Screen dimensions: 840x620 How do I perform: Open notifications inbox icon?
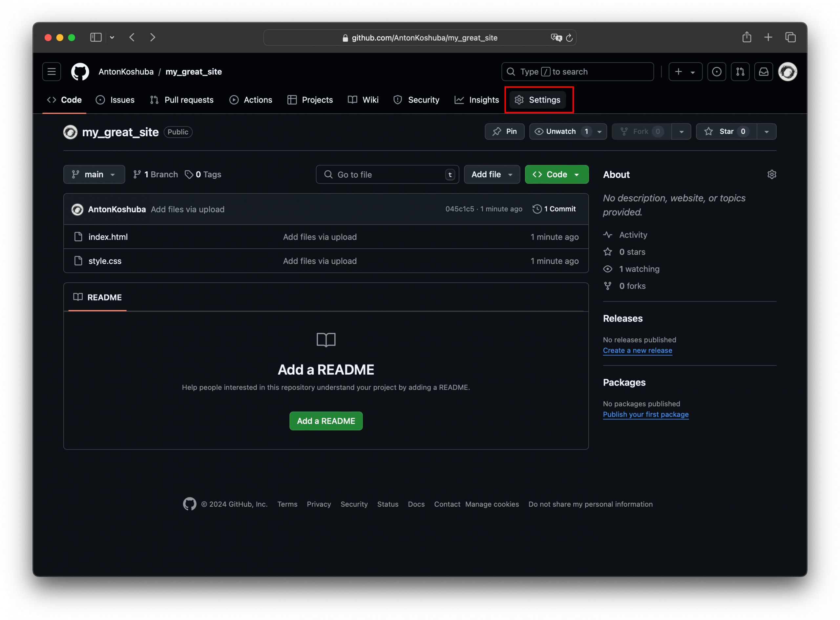pyautogui.click(x=764, y=72)
